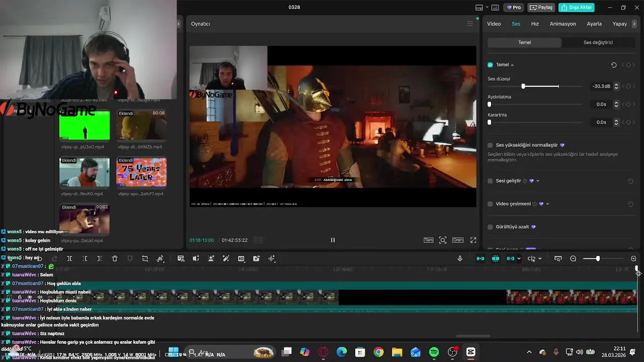Image resolution: width=644 pixels, height=362 pixels.
Task: Step Ses düzeyi value with stepper
Action: click(616, 86)
